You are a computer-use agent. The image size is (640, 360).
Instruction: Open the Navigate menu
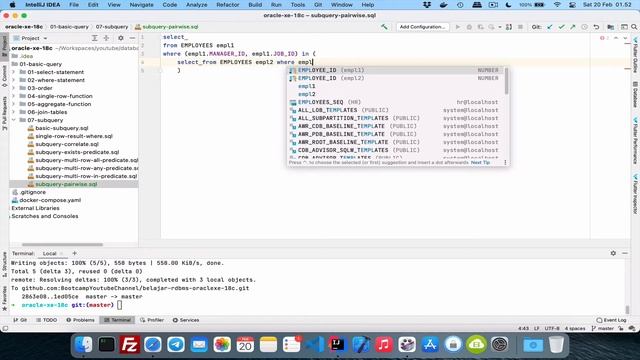click(x=141, y=5)
